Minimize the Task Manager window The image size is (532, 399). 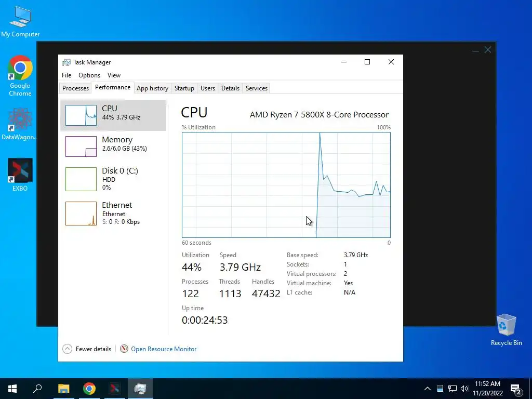point(344,62)
